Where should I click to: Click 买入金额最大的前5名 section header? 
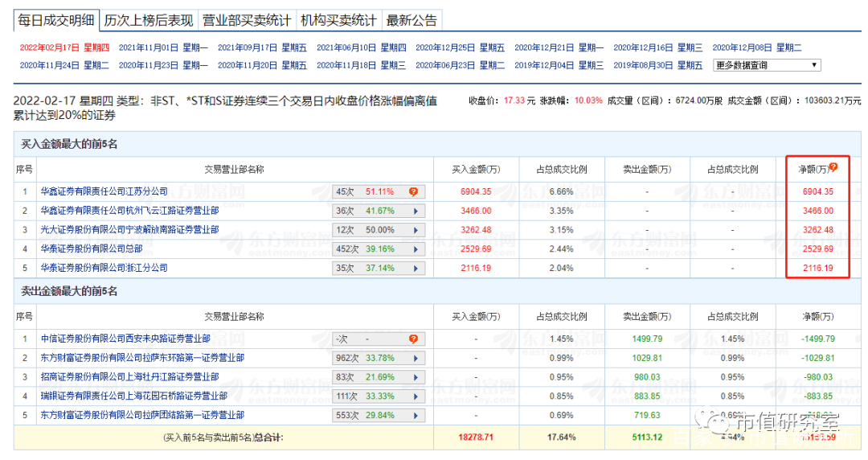pyautogui.click(x=69, y=145)
